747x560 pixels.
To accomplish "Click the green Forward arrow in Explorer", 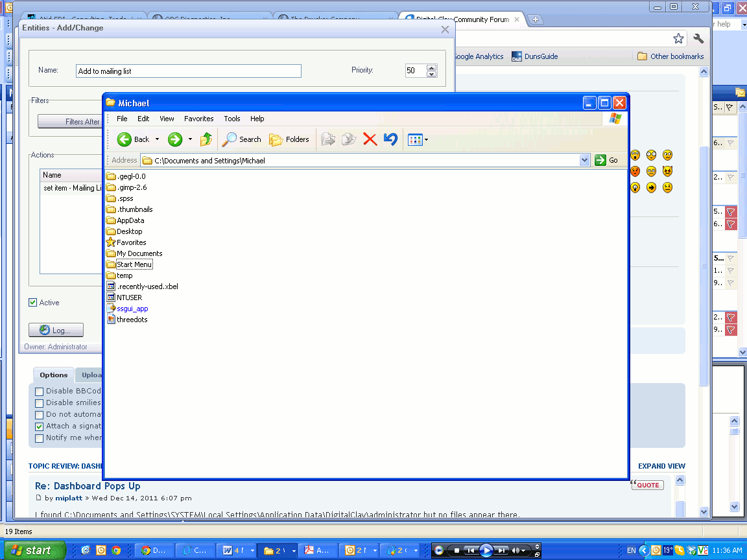I will click(175, 139).
